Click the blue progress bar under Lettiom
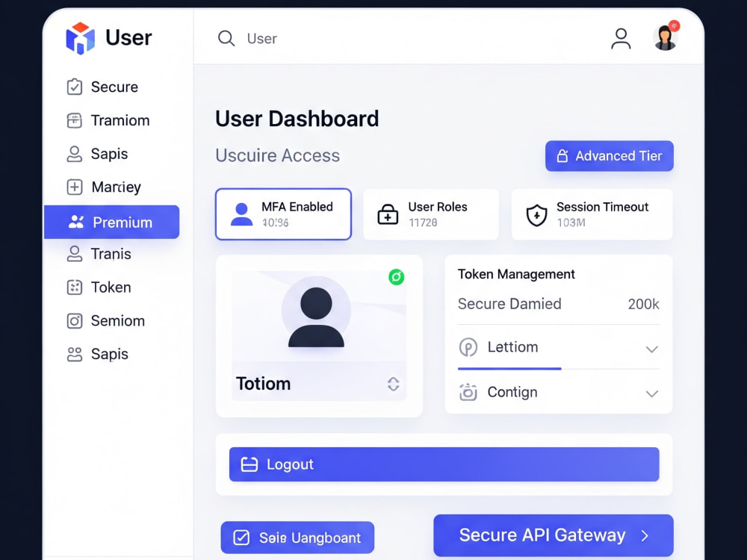 pos(509,369)
